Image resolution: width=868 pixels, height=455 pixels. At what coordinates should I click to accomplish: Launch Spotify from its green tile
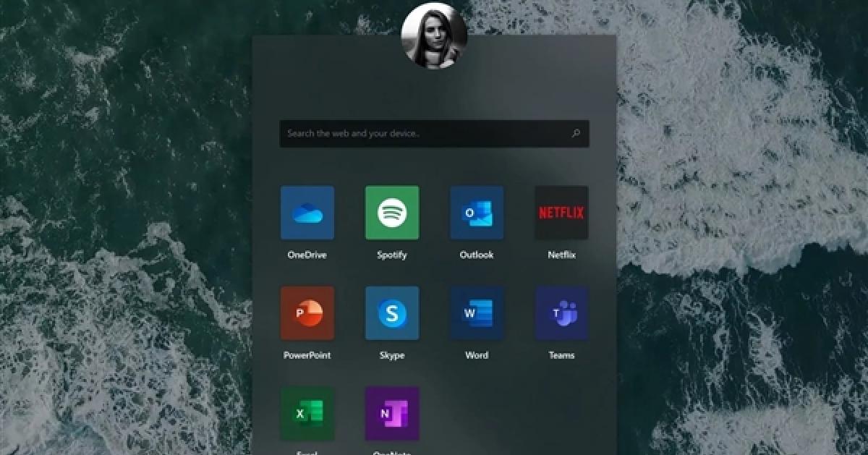pos(392,213)
